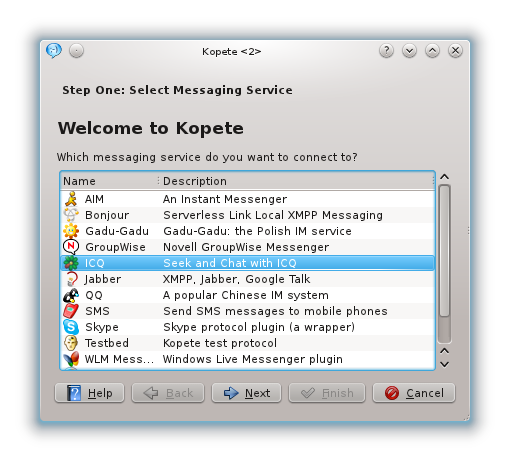This screenshot has height=461, width=510.
Task: Pick the red SMS phone icon
Action: click(71, 311)
